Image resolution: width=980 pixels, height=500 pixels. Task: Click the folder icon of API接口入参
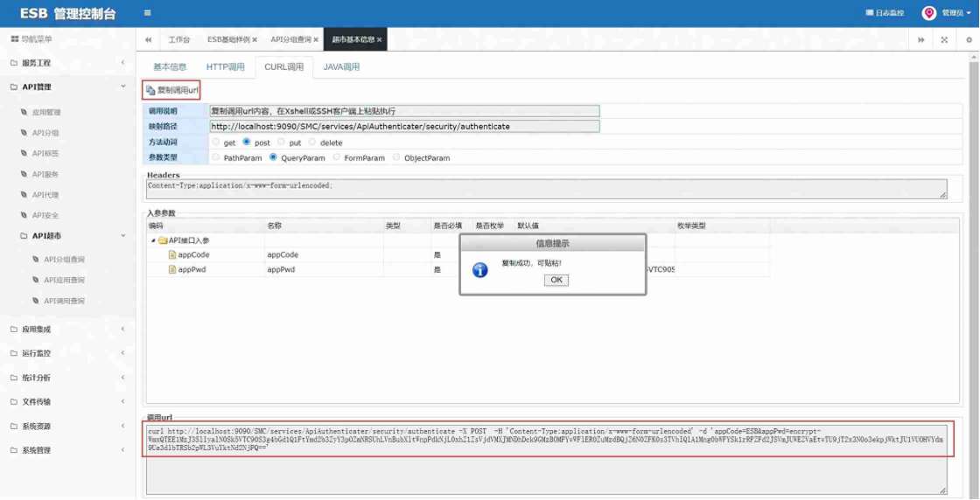[163, 240]
